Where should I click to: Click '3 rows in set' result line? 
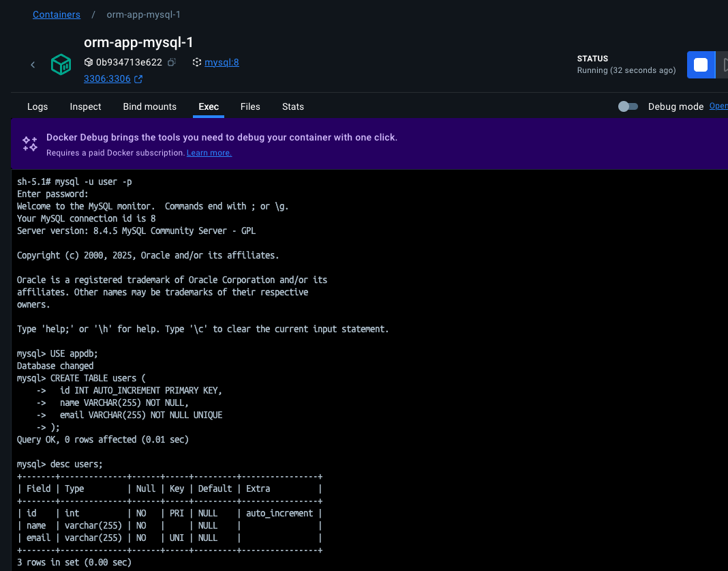click(74, 563)
